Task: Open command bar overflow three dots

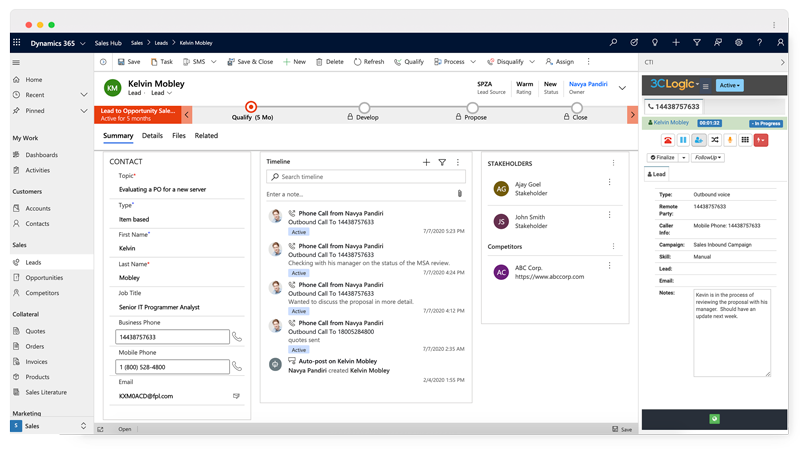Action: pos(588,62)
